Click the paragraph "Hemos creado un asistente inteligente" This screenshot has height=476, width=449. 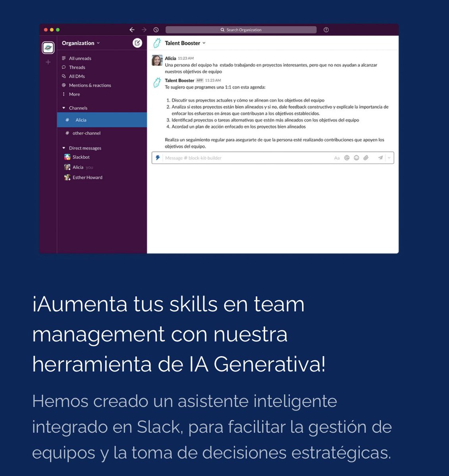[185, 401]
